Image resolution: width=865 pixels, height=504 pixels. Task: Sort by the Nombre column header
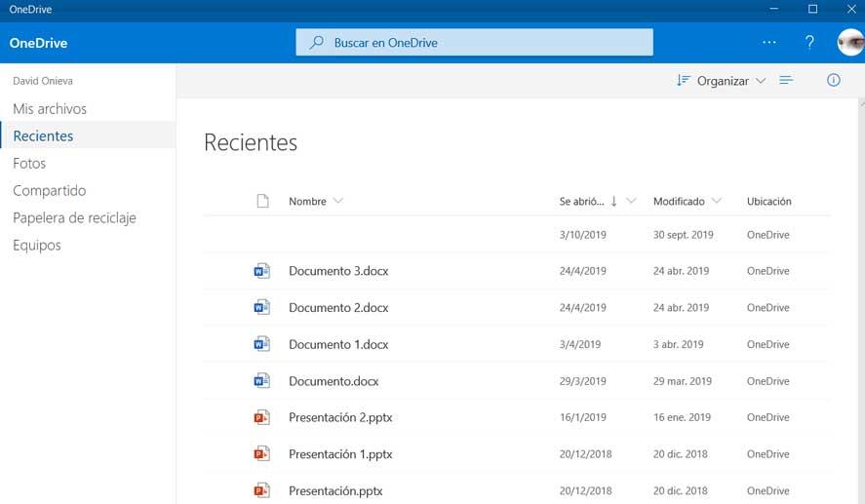pyautogui.click(x=307, y=201)
